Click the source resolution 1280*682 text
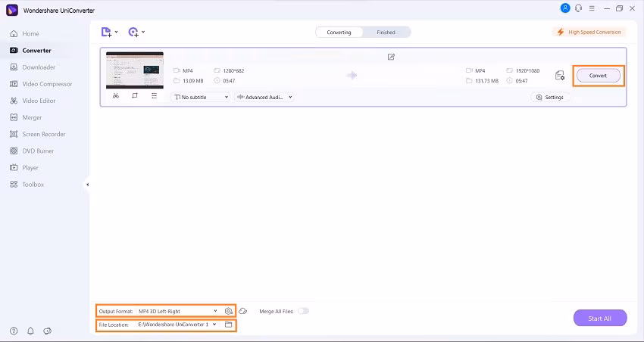Viewport: 644px width, 342px height. [x=233, y=70]
